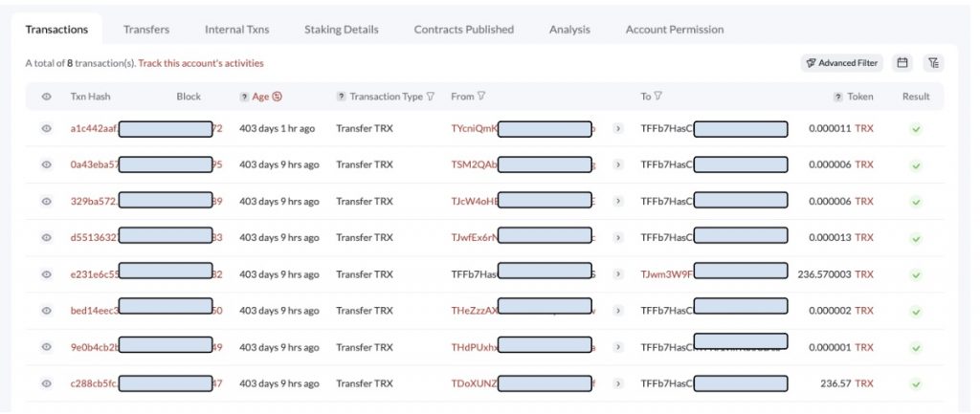Screen dimensions: 980x414
Task: Click help icon beside Transaction Type
Action: pyautogui.click(x=342, y=97)
